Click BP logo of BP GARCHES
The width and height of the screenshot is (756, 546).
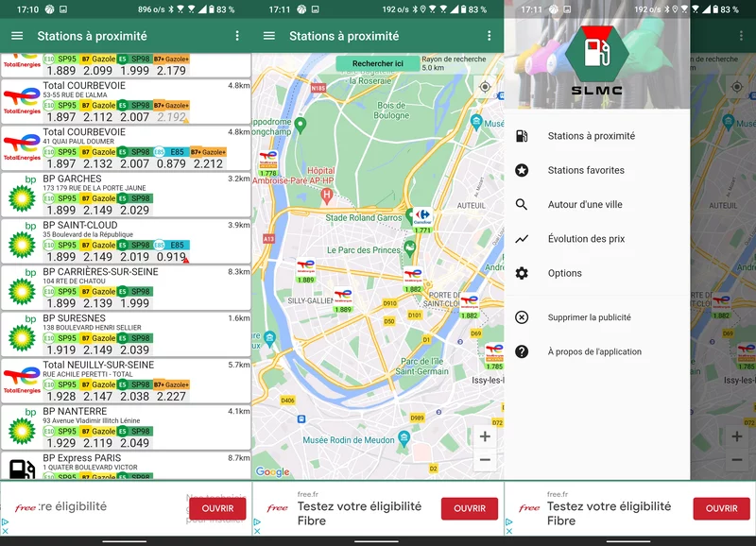[x=22, y=195]
